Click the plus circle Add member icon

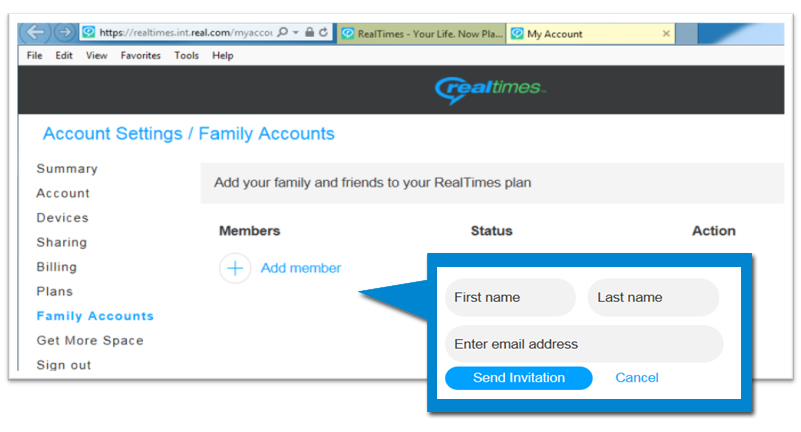(235, 268)
